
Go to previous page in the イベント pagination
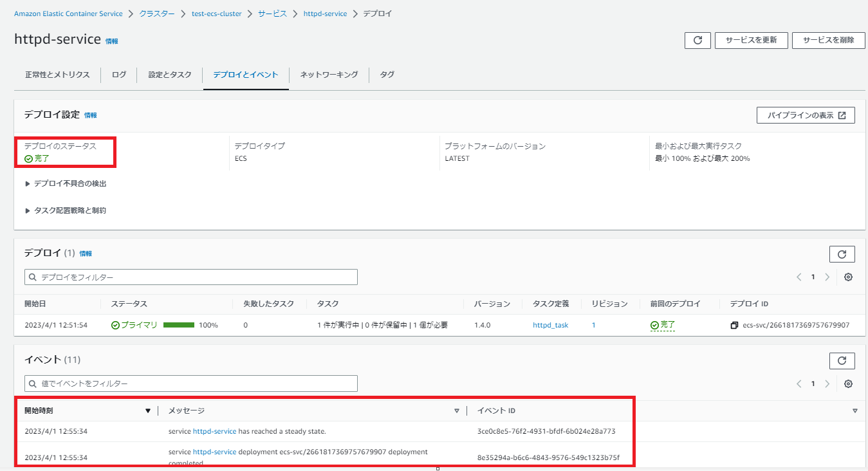799,383
